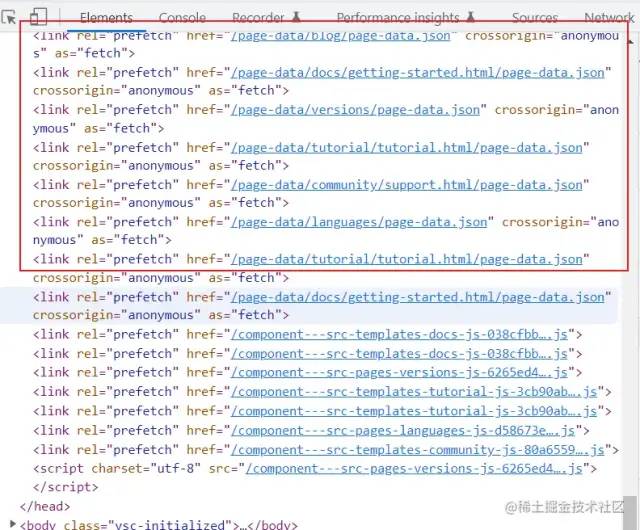Select the closing </head> tag
640x530 pixels.
pyautogui.click(x=45, y=507)
